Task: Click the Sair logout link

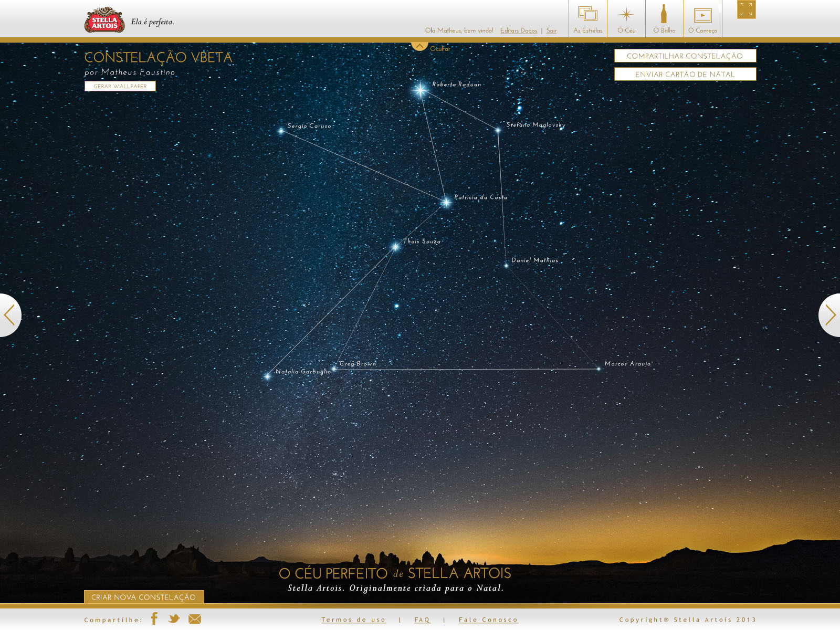Action: (551, 30)
